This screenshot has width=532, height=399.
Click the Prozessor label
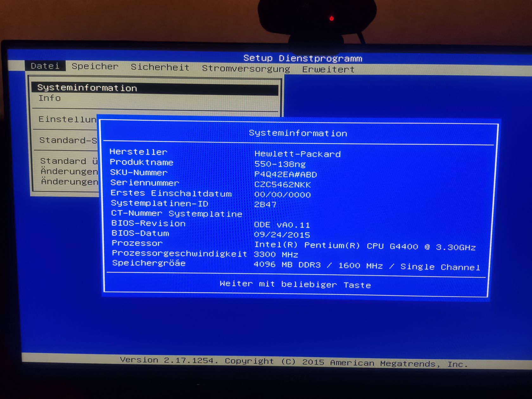[x=137, y=243]
